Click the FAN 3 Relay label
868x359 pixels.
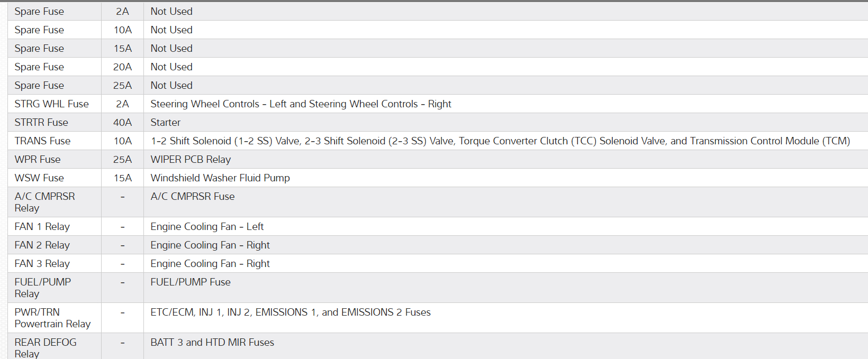click(42, 264)
